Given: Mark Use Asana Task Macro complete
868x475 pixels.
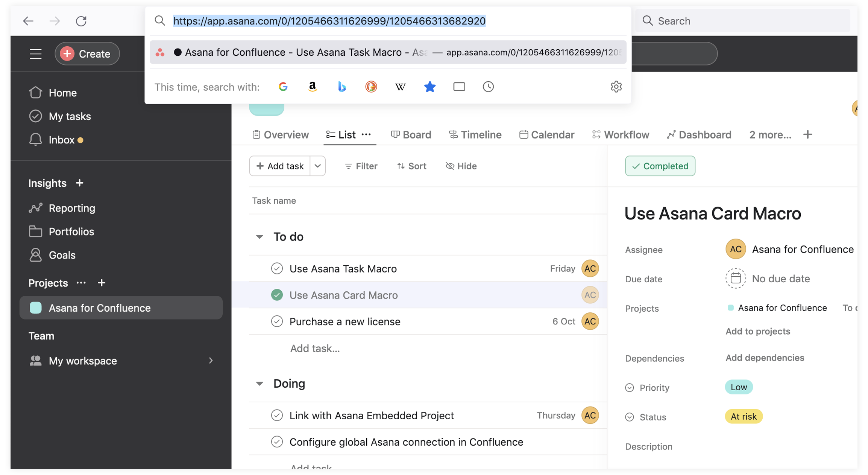Looking at the screenshot, I should pyautogui.click(x=277, y=269).
